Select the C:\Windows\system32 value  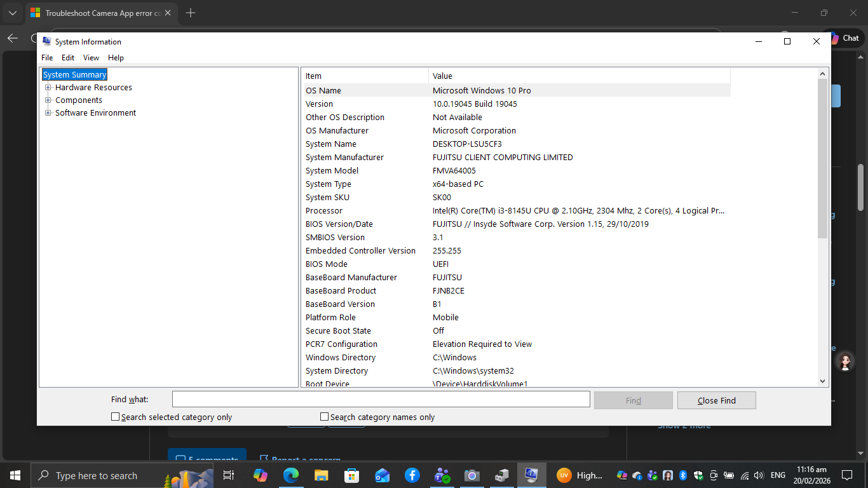(473, 370)
